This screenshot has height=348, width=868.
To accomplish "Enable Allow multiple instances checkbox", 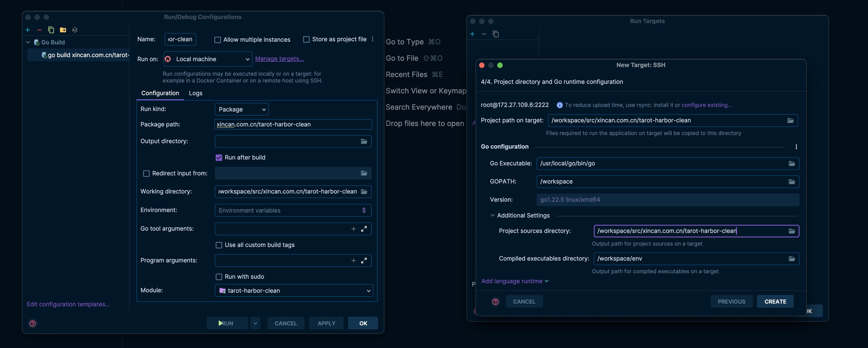I will click(x=218, y=40).
